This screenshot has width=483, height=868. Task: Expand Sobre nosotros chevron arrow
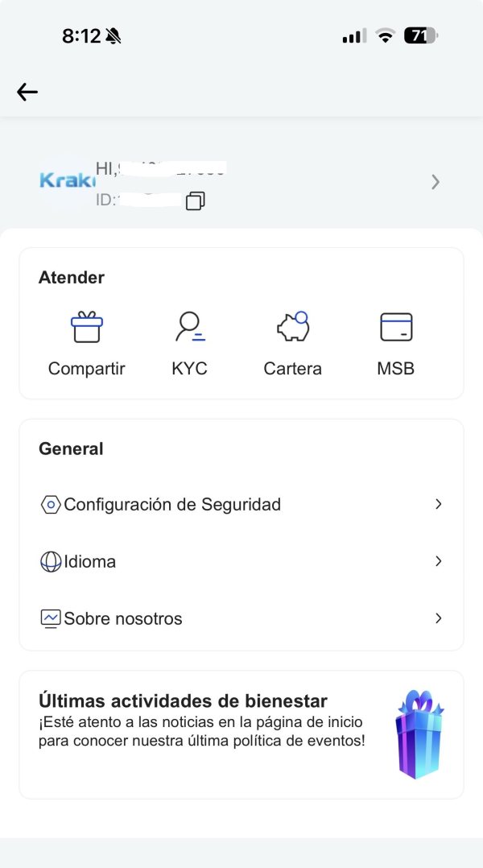(x=439, y=618)
